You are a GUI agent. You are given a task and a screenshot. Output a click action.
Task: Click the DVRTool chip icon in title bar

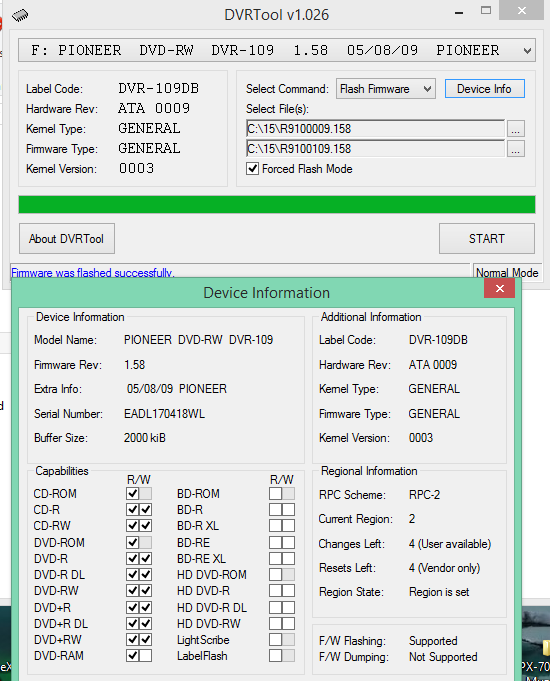20,16
